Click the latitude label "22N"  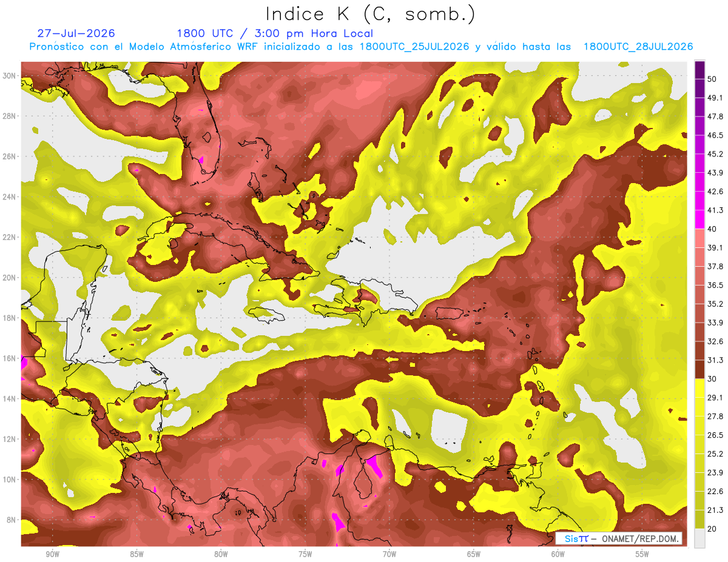9,237
